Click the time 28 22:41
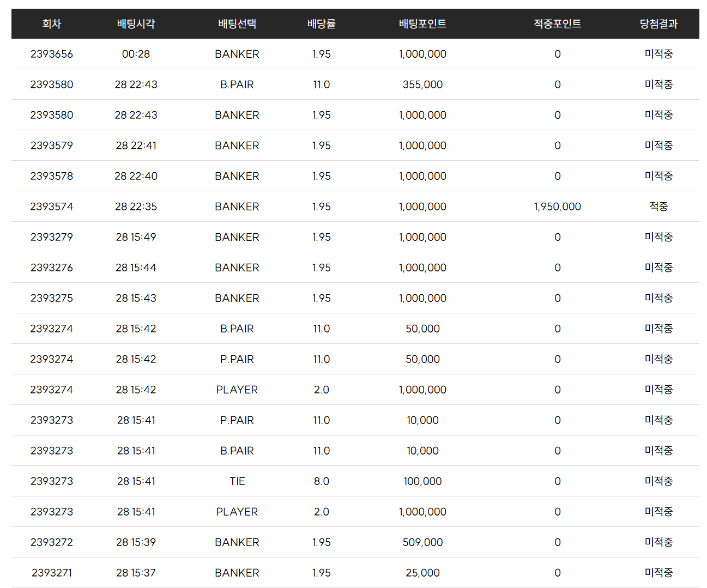 coord(136,146)
